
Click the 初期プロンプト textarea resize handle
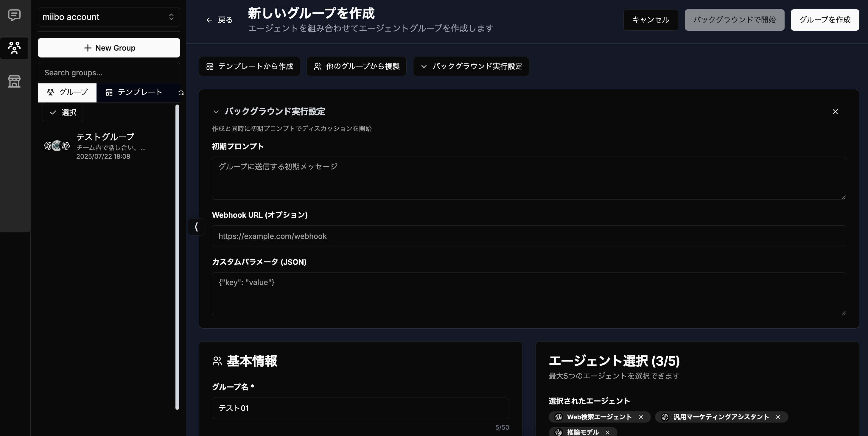coord(843,197)
